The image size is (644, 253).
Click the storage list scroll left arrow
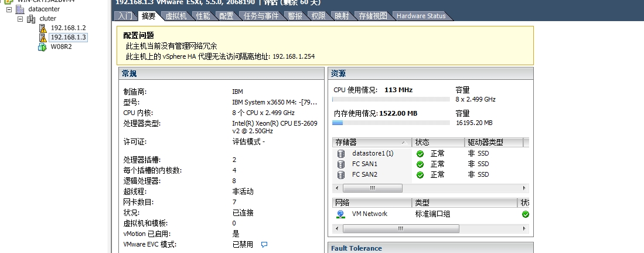click(x=337, y=188)
